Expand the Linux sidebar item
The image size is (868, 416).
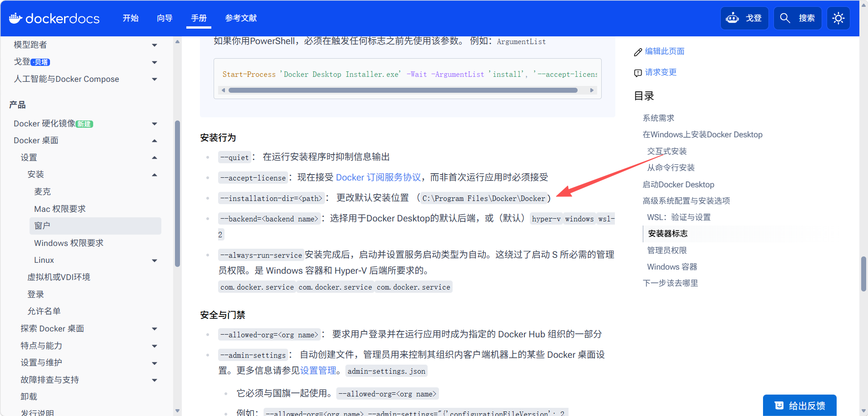click(x=155, y=261)
